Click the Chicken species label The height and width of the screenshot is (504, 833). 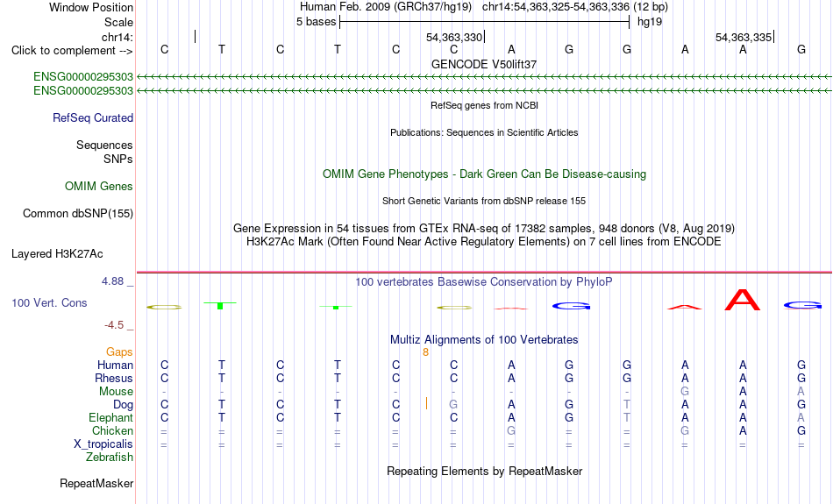[112, 430]
